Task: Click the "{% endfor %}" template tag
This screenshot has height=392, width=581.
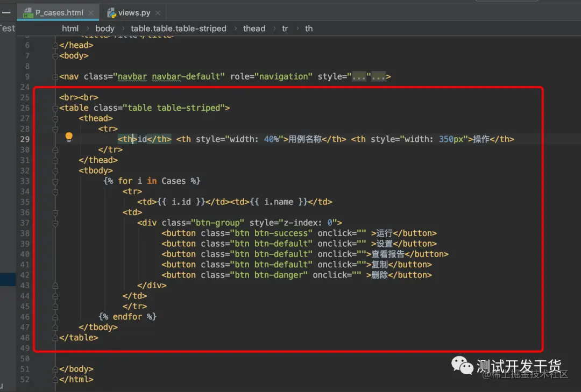Action: (x=127, y=317)
